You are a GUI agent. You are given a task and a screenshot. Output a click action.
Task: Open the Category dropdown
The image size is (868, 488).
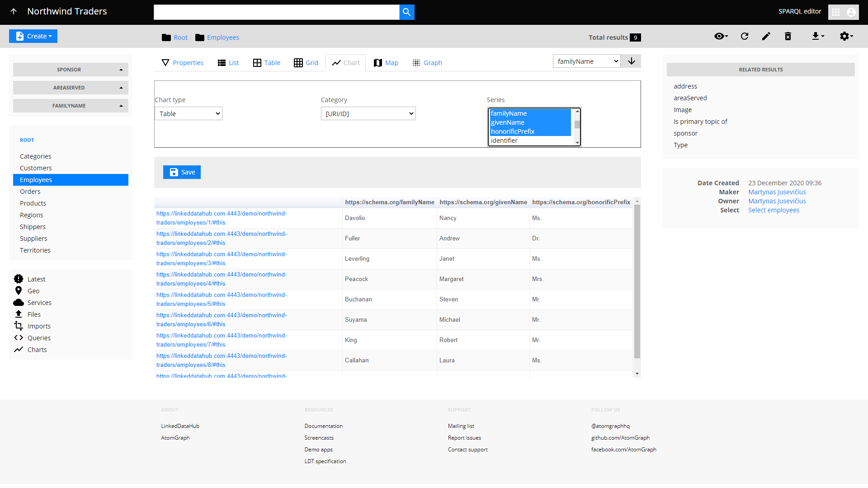(368, 113)
